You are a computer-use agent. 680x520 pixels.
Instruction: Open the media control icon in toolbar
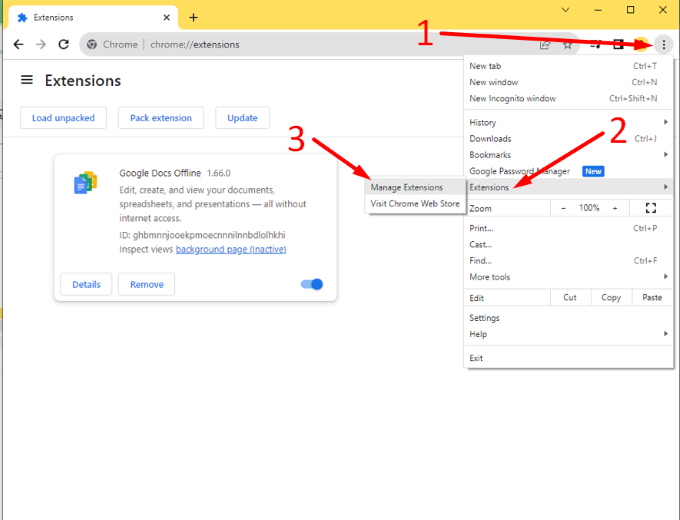coord(596,44)
